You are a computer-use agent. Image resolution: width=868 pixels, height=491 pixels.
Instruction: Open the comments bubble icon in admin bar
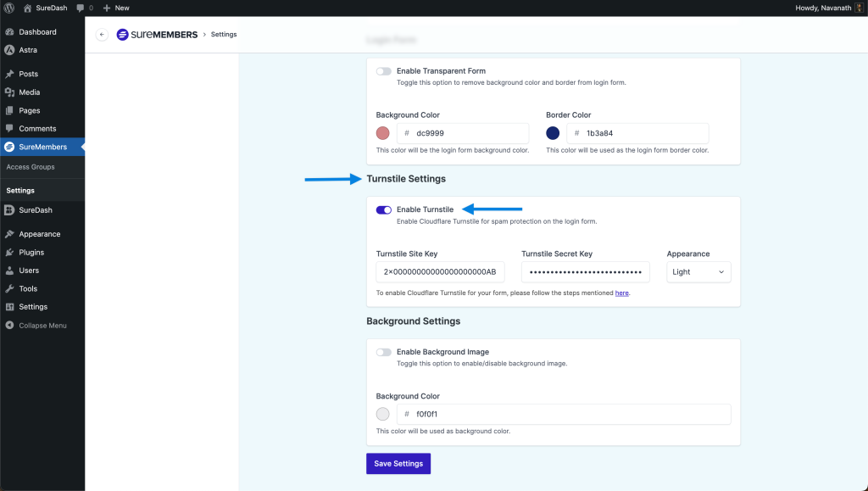(x=81, y=8)
